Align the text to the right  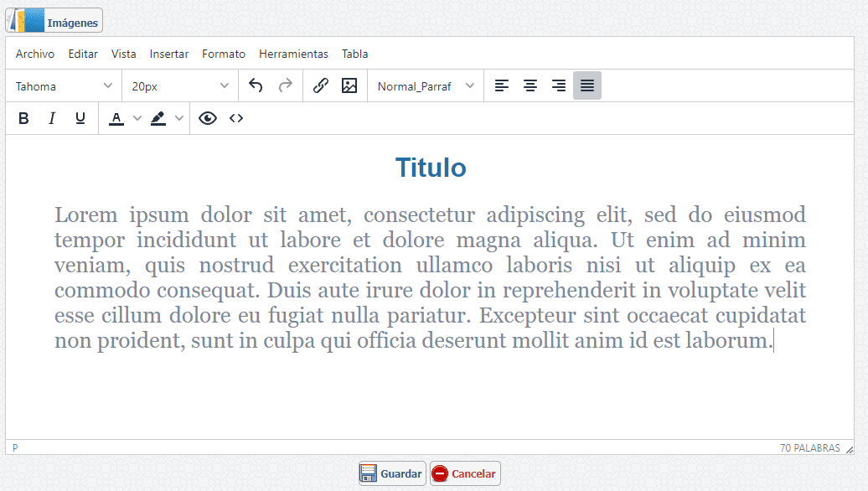point(558,85)
